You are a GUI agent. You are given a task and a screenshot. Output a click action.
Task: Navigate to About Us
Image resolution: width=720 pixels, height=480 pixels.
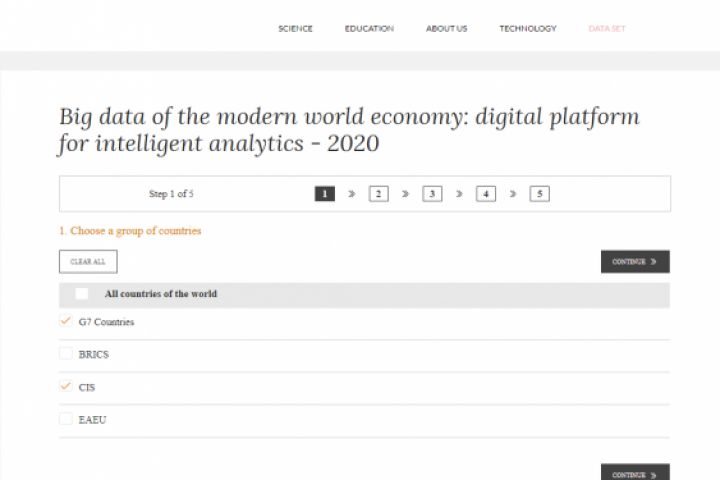(446, 29)
